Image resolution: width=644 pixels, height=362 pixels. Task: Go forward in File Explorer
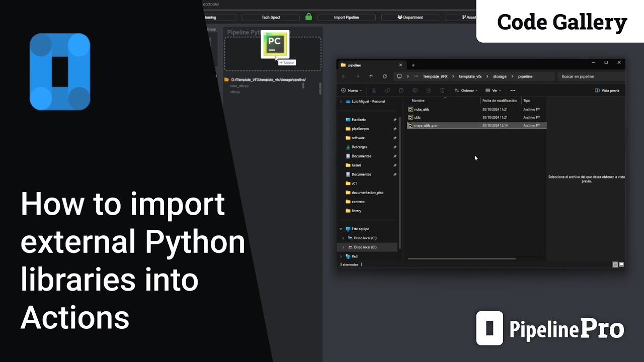pos(357,76)
